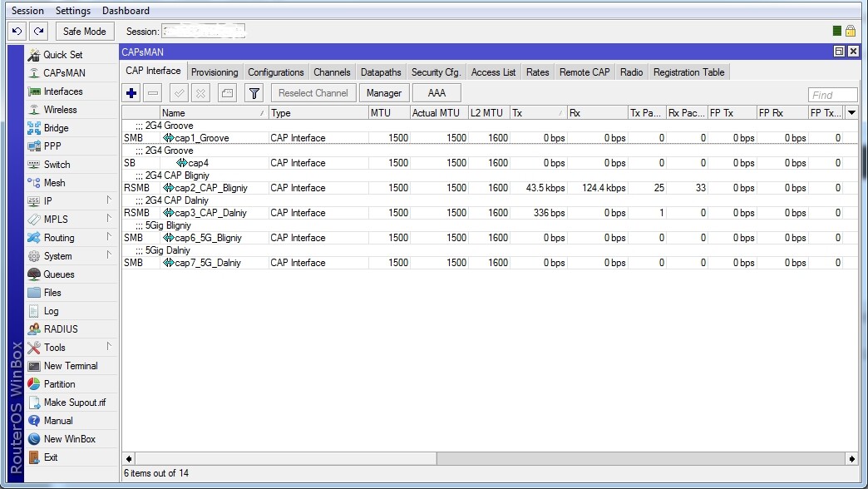Image resolution: width=868 pixels, height=489 pixels.
Task: Click the Undo arrow icon
Action: 17,31
